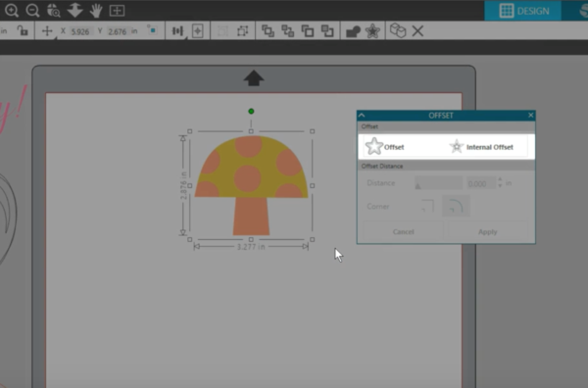Screen dimensions: 588x388
Task: Click the Zoom In magnifier icon
Action: pyautogui.click(x=12, y=11)
